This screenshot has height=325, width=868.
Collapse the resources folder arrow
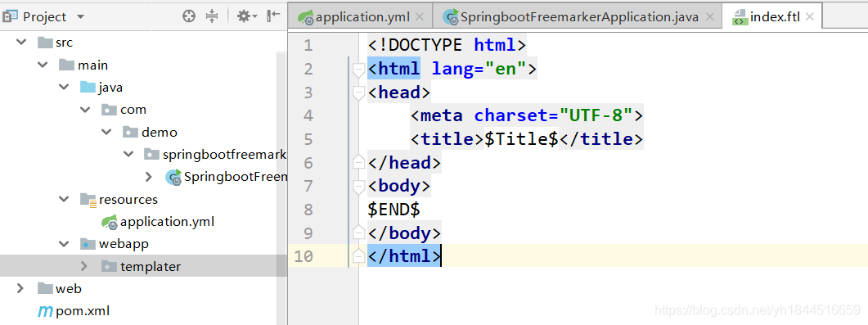[64, 199]
